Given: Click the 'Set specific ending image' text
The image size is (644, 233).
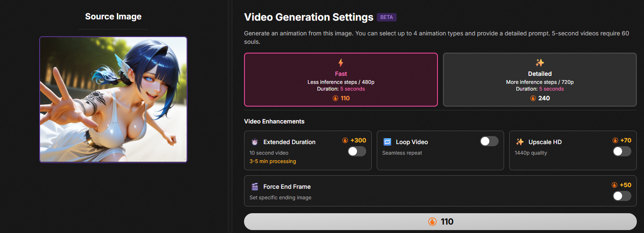Looking at the screenshot, I should 280,198.
